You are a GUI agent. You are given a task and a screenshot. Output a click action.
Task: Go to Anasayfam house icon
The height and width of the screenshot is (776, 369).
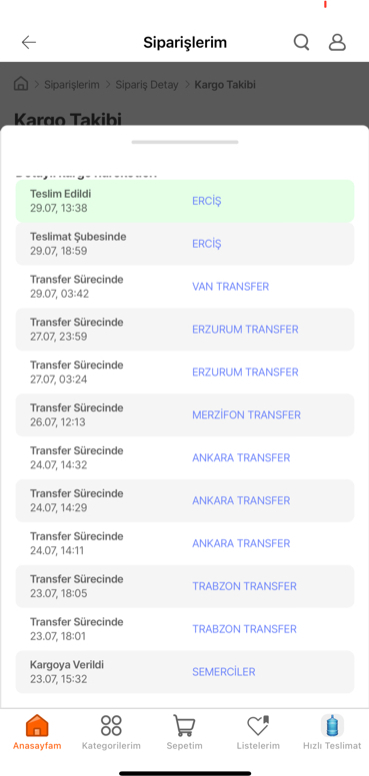pos(37,726)
